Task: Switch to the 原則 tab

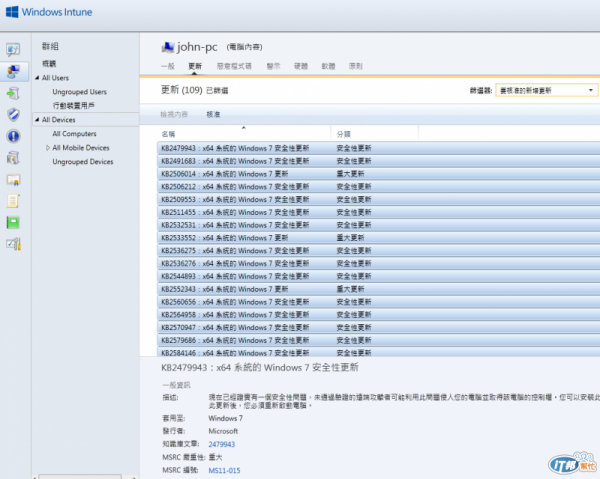Action: [355, 66]
